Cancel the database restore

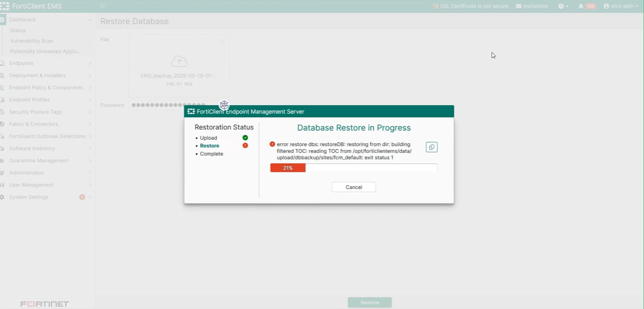(x=354, y=187)
